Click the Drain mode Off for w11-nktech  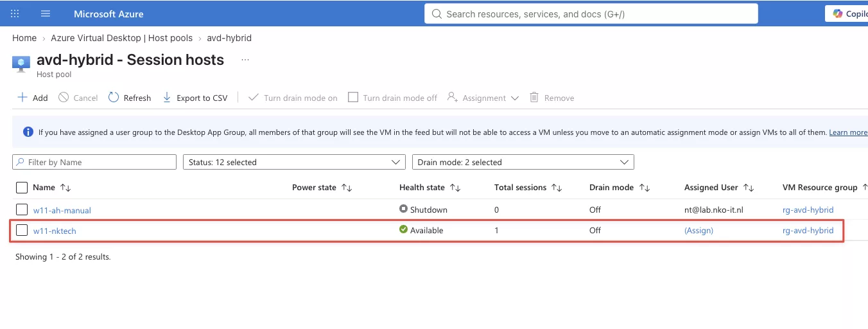(595, 231)
